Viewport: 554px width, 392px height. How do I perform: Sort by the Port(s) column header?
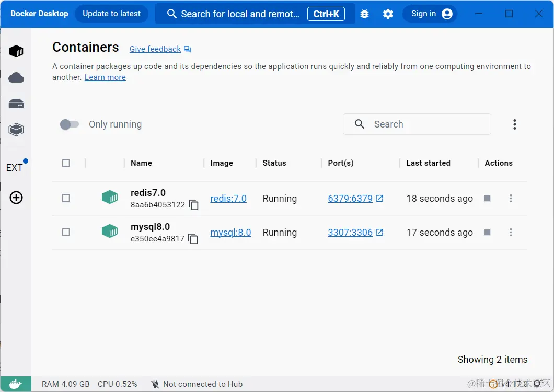[341, 163]
